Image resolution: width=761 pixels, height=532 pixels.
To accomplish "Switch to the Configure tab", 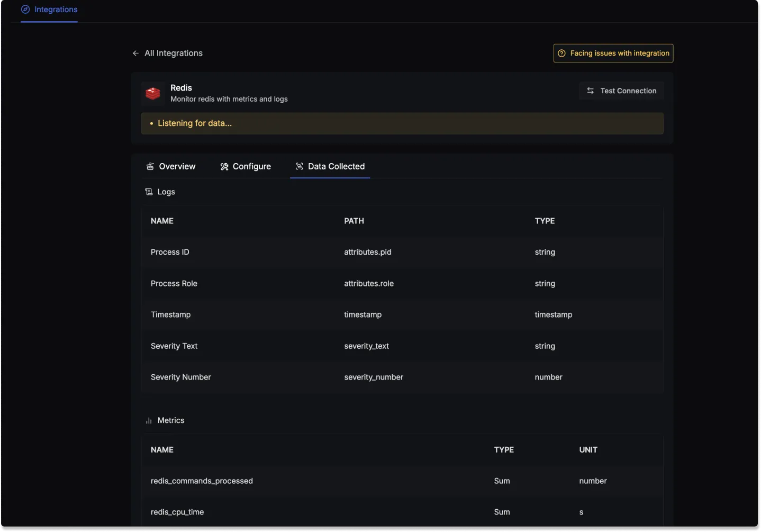I will [x=246, y=167].
